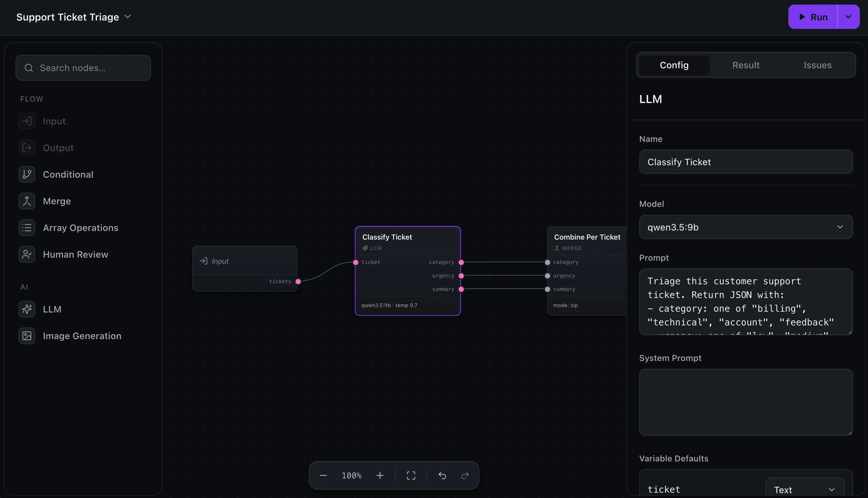The height and width of the screenshot is (498, 868).
Task: Add an Array Operations node
Action: tap(83, 228)
